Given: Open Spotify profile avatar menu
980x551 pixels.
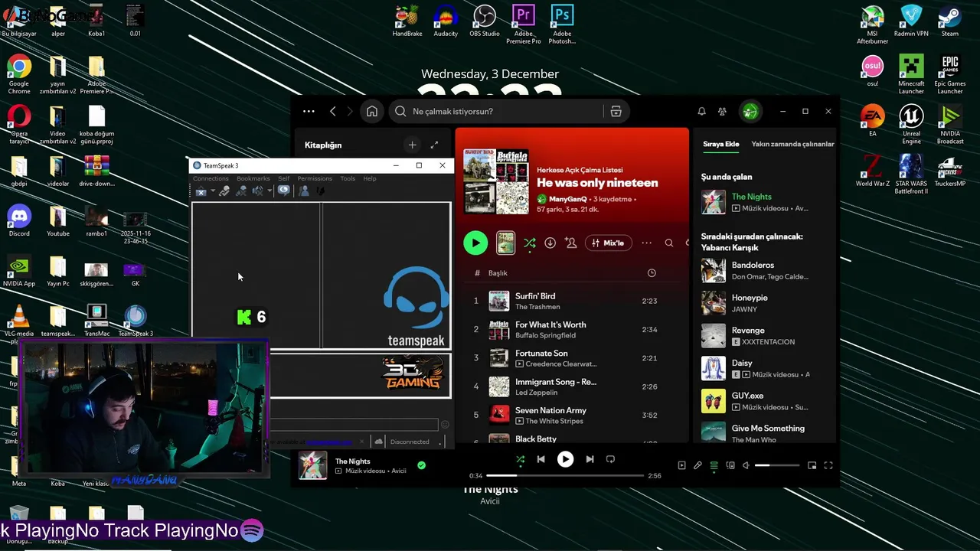Looking at the screenshot, I should click(750, 112).
